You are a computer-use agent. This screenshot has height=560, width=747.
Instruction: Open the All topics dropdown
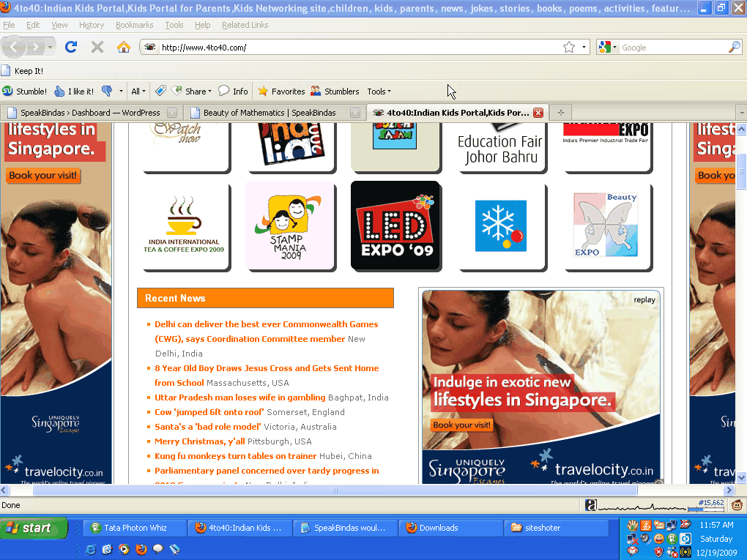click(x=138, y=91)
